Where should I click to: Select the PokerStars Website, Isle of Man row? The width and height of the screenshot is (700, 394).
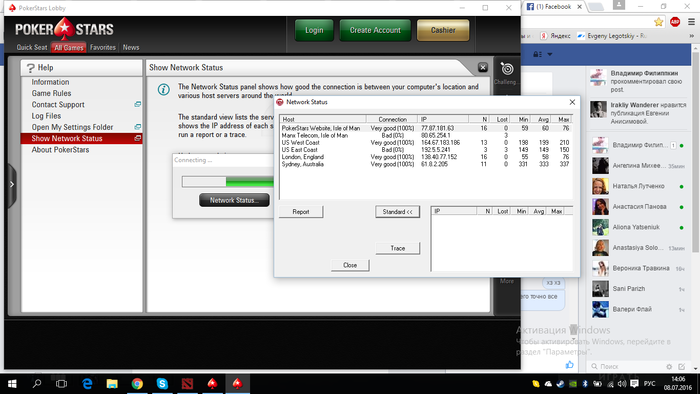426,128
